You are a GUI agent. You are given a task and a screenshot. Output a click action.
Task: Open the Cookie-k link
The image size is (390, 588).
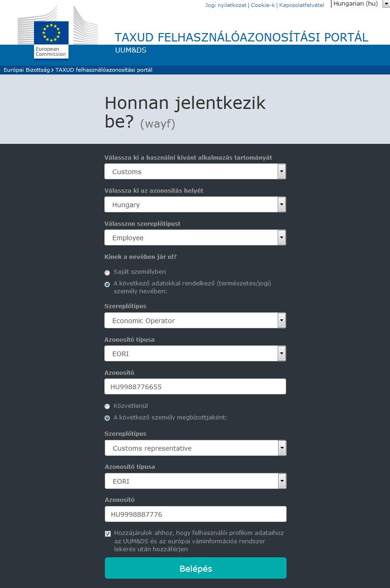pos(263,5)
